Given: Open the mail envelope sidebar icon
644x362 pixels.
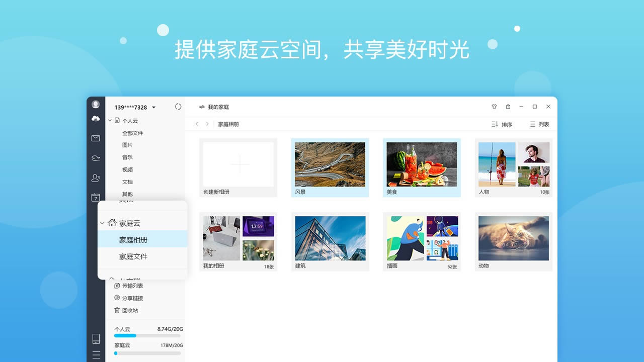Looking at the screenshot, I should point(96,138).
